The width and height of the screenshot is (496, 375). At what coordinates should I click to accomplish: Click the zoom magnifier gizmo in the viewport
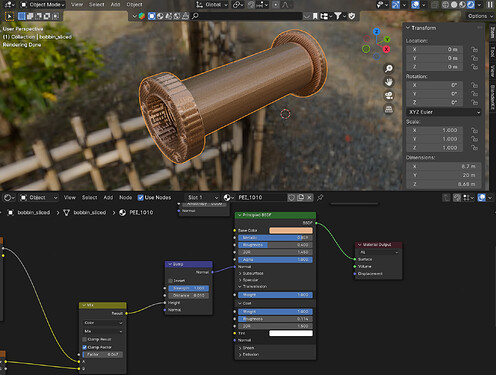(389, 69)
